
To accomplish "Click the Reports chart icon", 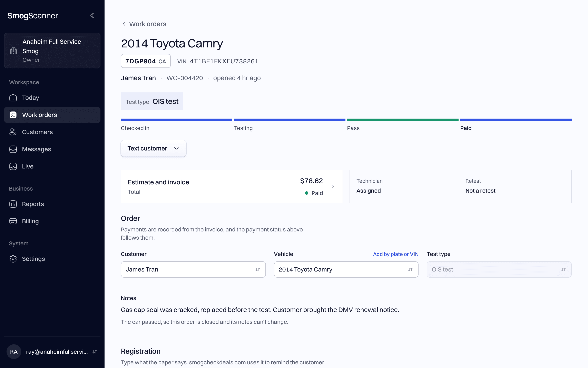I will pyautogui.click(x=13, y=204).
